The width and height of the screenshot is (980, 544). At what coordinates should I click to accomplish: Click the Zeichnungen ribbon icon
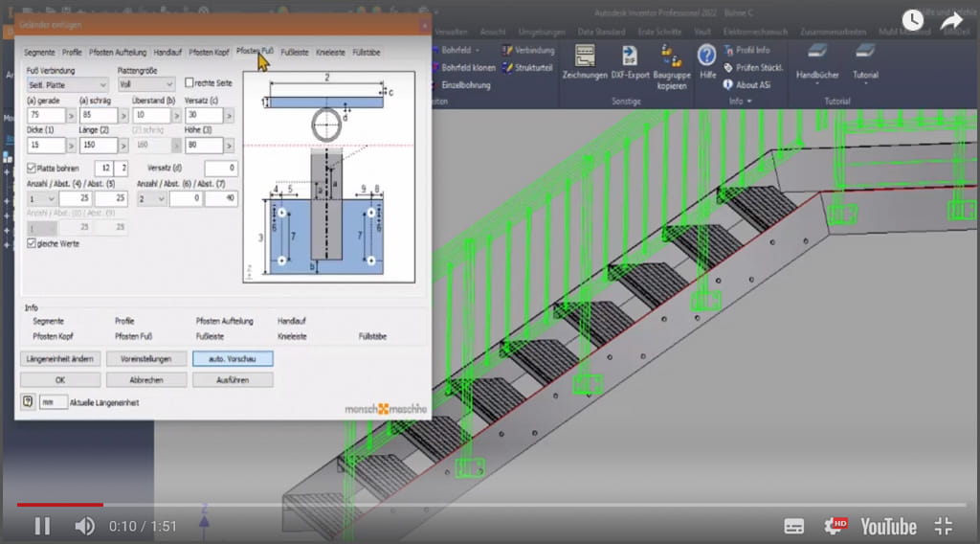tap(585, 57)
